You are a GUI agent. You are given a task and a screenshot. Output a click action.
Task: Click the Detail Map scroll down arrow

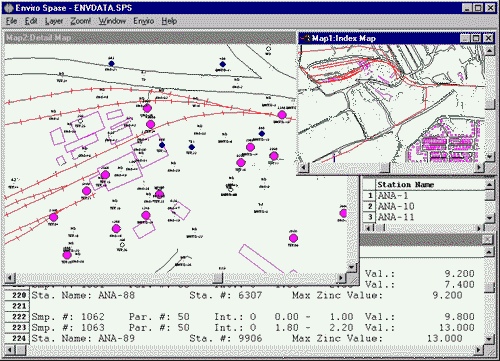coord(352,267)
